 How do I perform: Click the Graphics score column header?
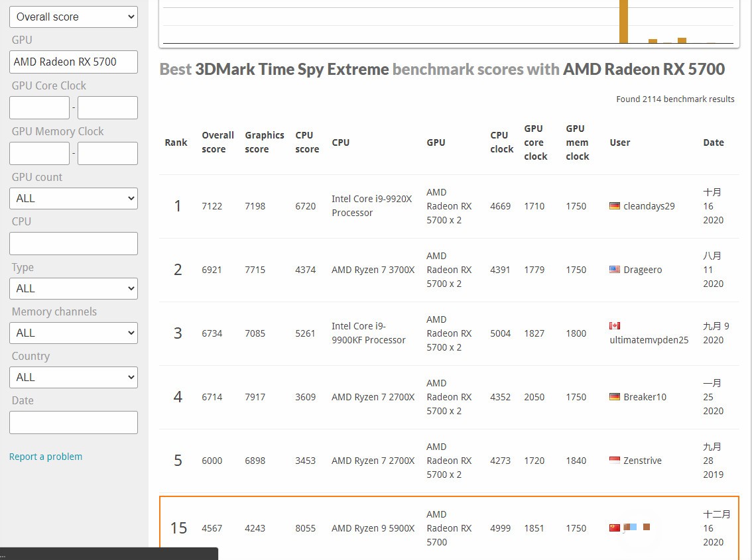tap(264, 142)
